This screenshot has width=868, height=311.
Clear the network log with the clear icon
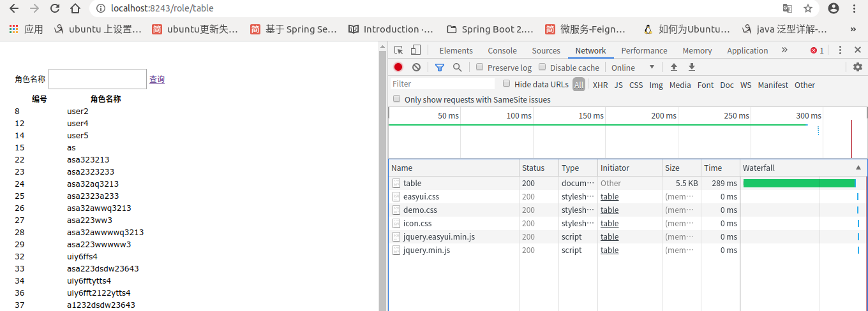pyautogui.click(x=416, y=67)
